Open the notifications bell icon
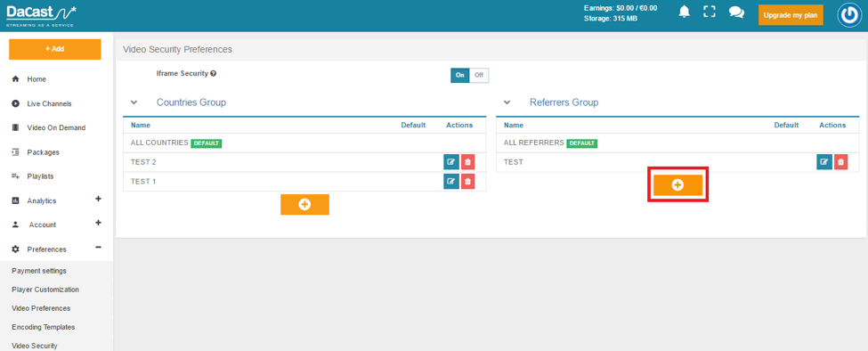This screenshot has width=868, height=351. click(x=685, y=12)
